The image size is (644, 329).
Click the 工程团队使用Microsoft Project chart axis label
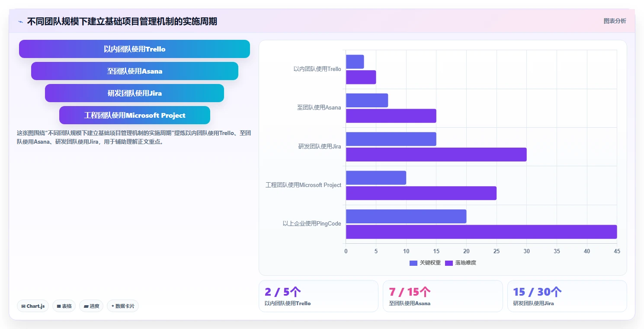click(303, 185)
